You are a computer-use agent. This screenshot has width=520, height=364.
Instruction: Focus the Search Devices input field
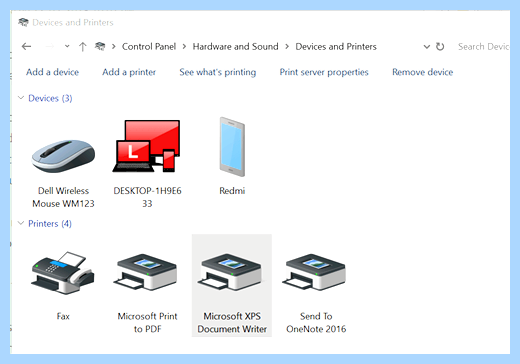pyautogui.click(x=483, y=47)
